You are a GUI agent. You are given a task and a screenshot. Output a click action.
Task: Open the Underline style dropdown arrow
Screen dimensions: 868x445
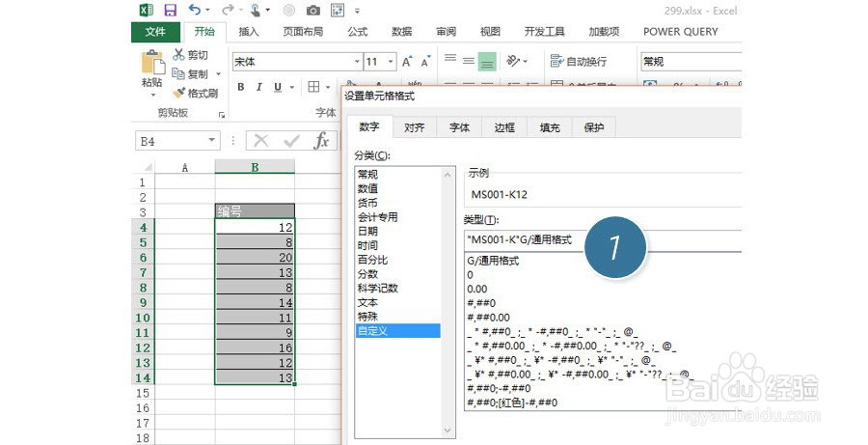click(x=291, y=88)
